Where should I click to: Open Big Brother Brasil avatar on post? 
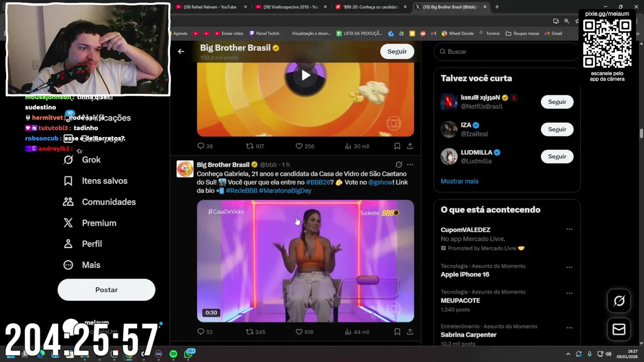click(x=185, y=169)
